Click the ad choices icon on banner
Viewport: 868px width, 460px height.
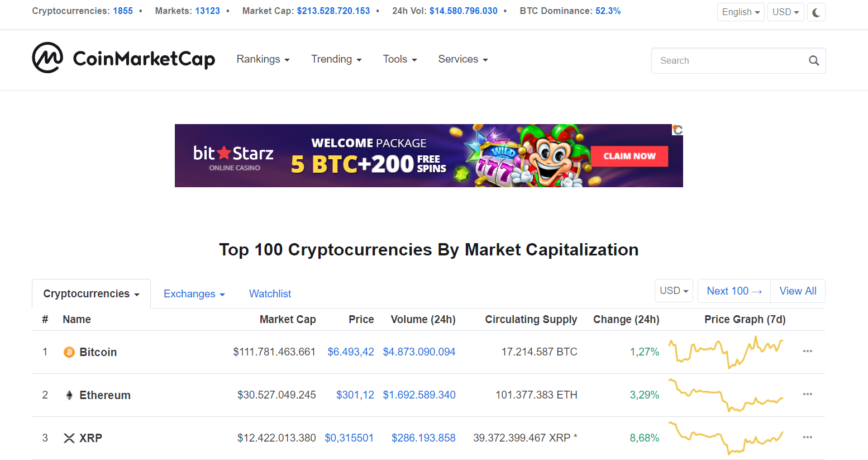pyautogui.click(x=678, y=130)
